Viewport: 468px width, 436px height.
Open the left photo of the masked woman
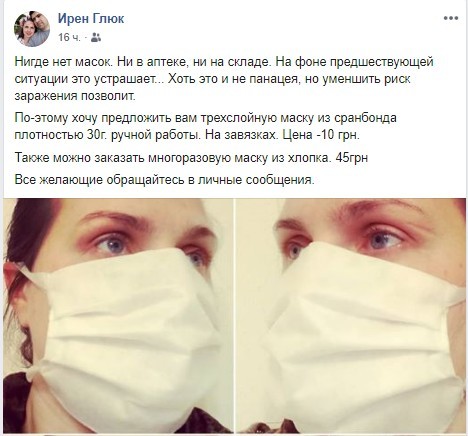(x=118, y=316)
